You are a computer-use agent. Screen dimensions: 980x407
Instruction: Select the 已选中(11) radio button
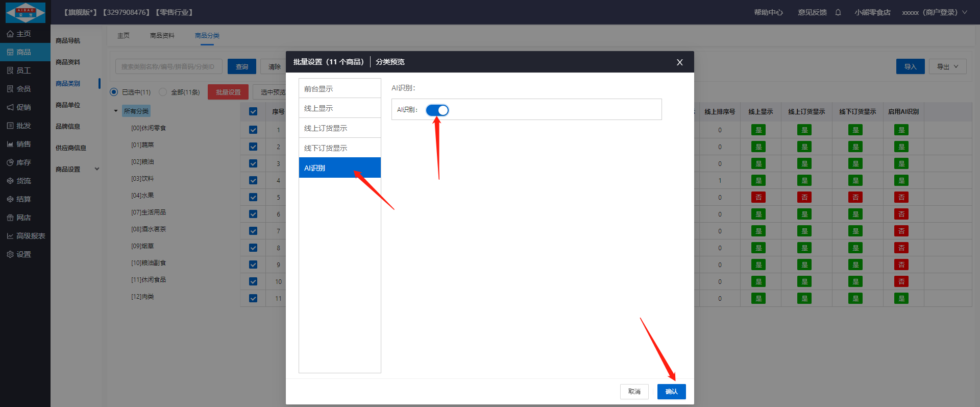coord(114,92)
